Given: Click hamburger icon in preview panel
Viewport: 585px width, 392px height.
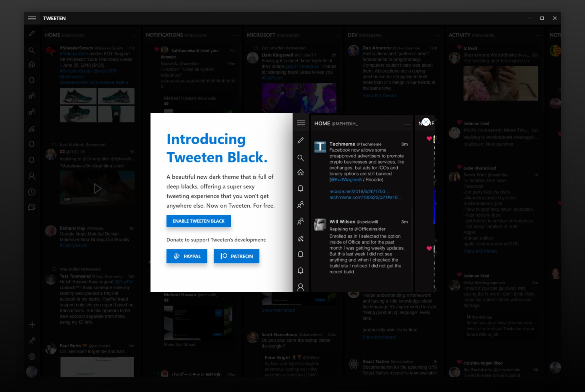Looking at the screenshot, I should pyautogui.click(x=301, y=123).
